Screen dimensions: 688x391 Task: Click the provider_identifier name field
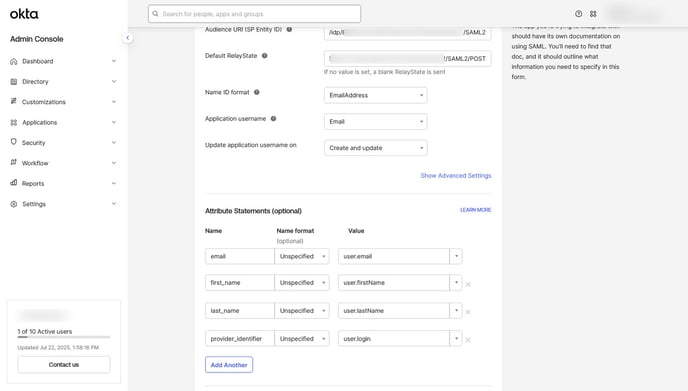[x=240, y=339]
